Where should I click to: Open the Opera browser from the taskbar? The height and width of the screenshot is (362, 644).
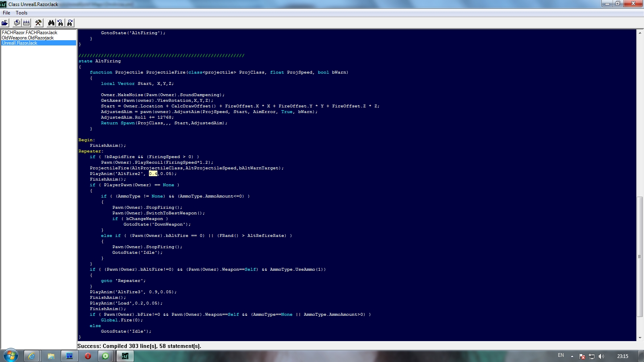[x=88, y=356]
